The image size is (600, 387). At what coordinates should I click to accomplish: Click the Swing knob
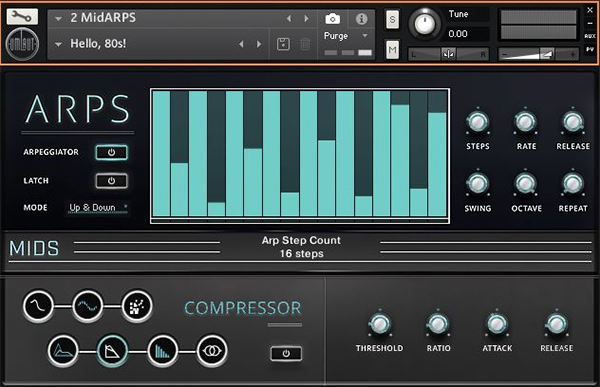coord(478,184)
